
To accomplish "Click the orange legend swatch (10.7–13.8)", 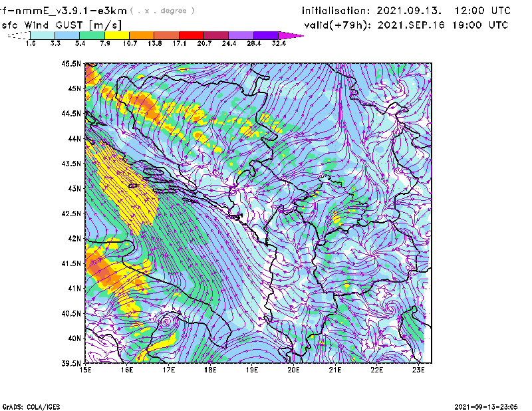I will click(142, 35).
